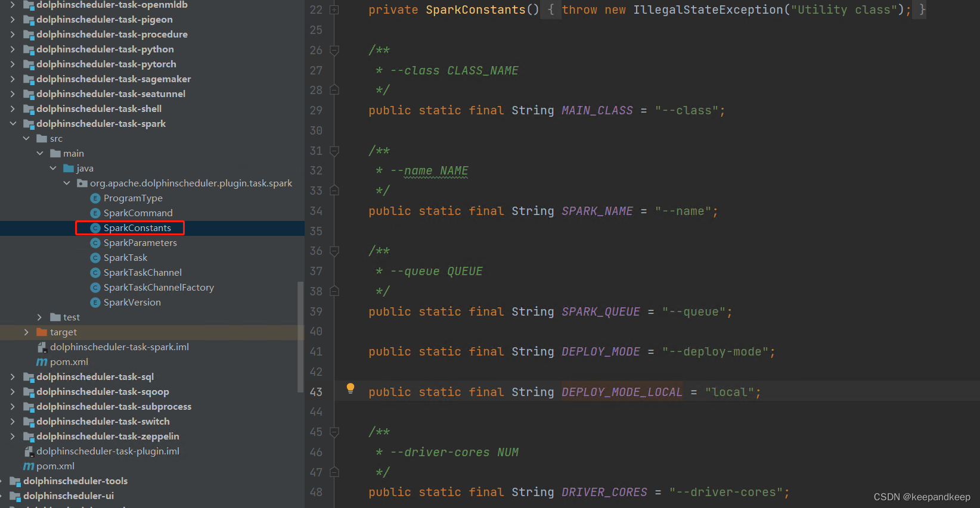Open the SparkTaskChannelFactory class
Image resolution: width=980 pixels, height=508 pixels.
click(159, 288)
